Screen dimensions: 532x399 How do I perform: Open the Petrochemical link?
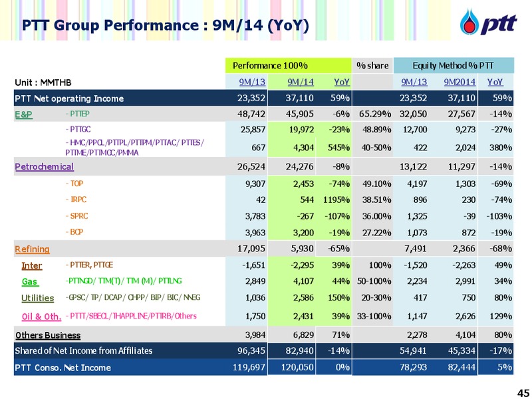coord(44,167)
